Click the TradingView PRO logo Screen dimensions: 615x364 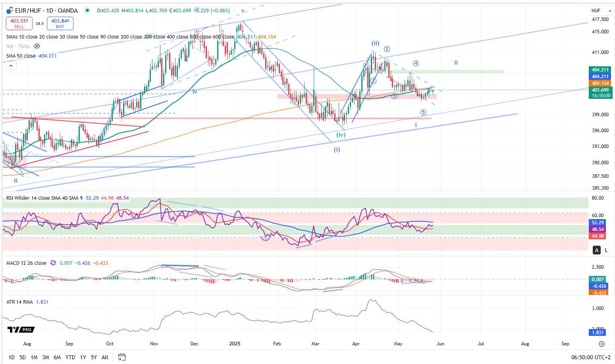(x=21, y=329)
